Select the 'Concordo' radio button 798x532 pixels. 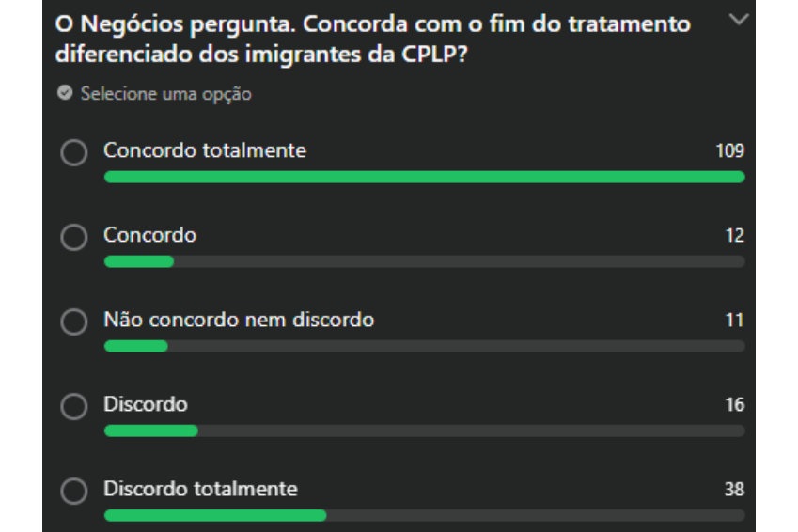[x=74, y=238]
